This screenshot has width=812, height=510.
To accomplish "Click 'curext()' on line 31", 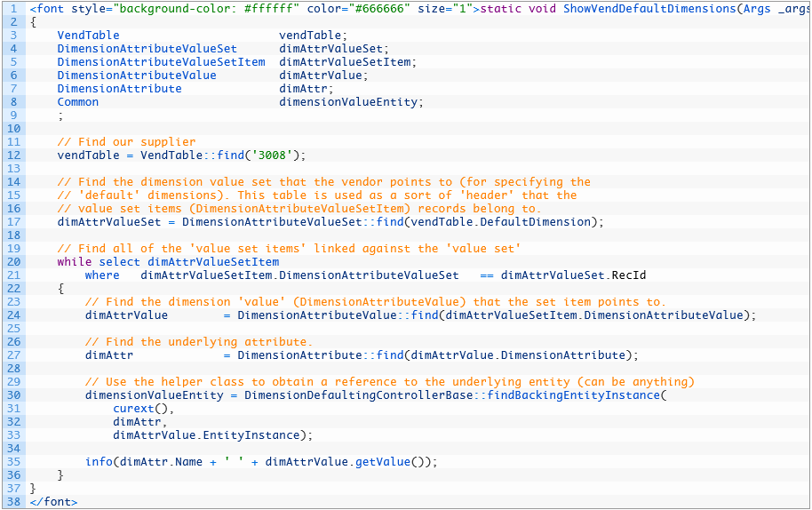I will 140,409.
